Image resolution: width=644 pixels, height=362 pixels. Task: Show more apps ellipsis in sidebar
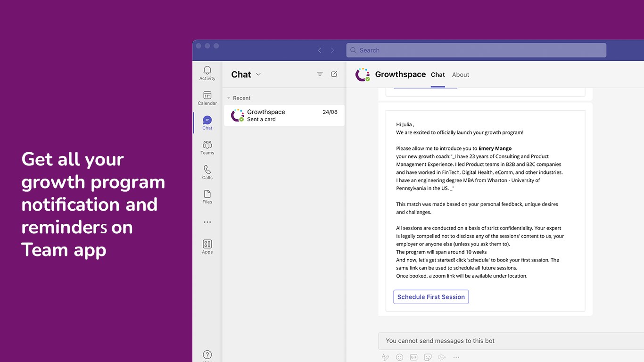[207, 222]
